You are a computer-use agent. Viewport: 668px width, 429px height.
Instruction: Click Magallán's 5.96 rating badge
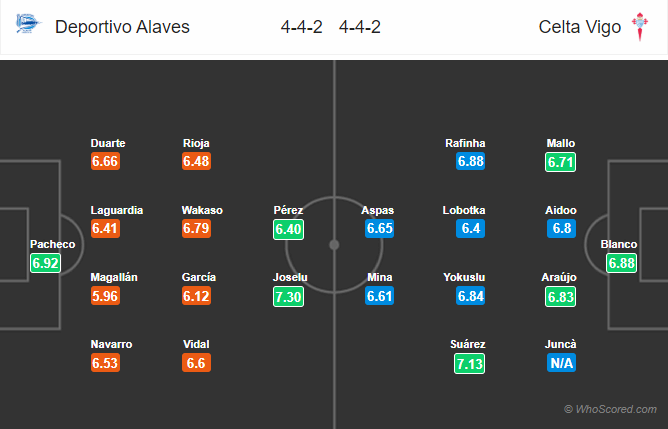[105, 296]
